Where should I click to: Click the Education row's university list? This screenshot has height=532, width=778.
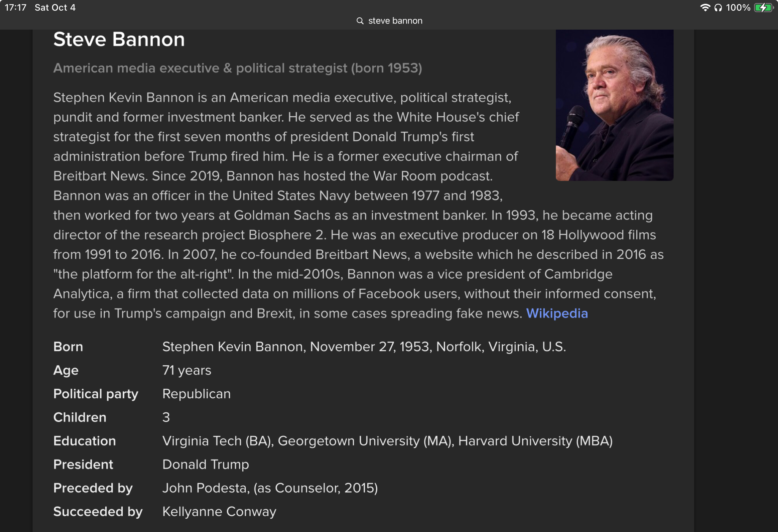pos(387,441)
